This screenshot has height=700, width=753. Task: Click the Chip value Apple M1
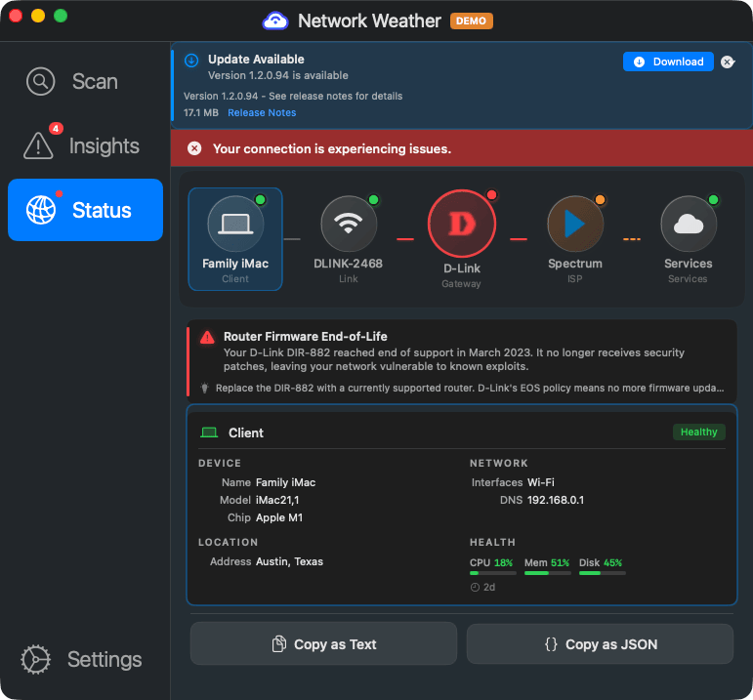pyautogui.click(x=279, y=517)
